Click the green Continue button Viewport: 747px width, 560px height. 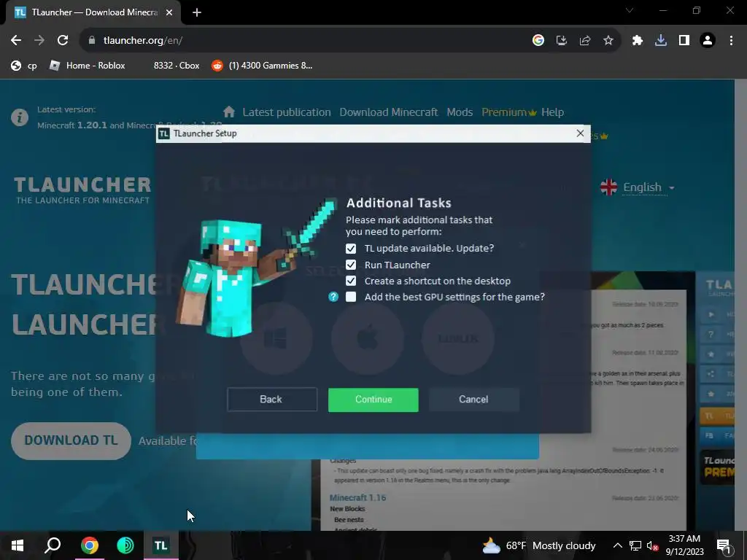pos(373,400)
